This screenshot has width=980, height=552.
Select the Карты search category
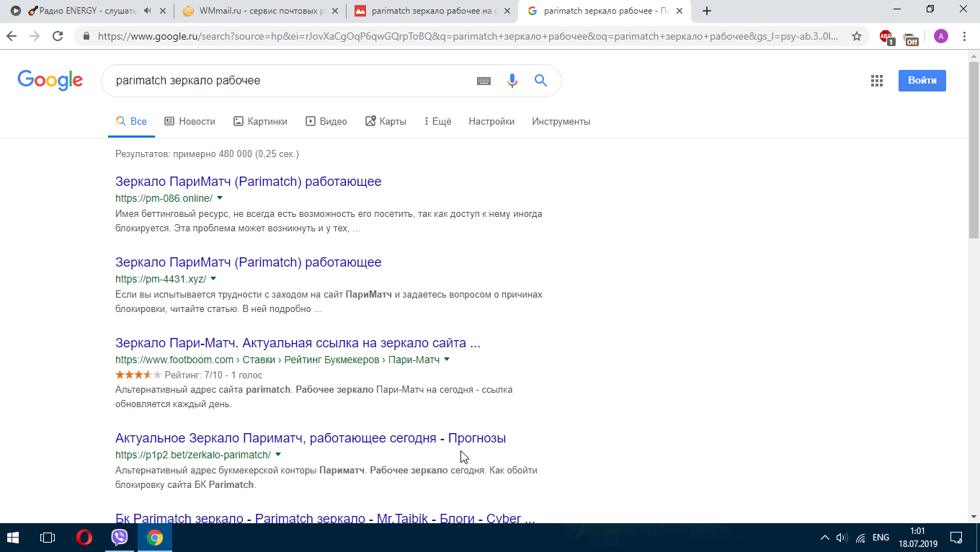(x=386, y=122)
